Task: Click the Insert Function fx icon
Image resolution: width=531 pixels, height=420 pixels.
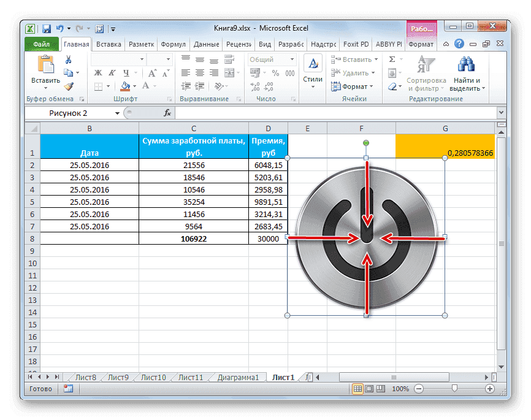Action: click(x=166, y=113)
